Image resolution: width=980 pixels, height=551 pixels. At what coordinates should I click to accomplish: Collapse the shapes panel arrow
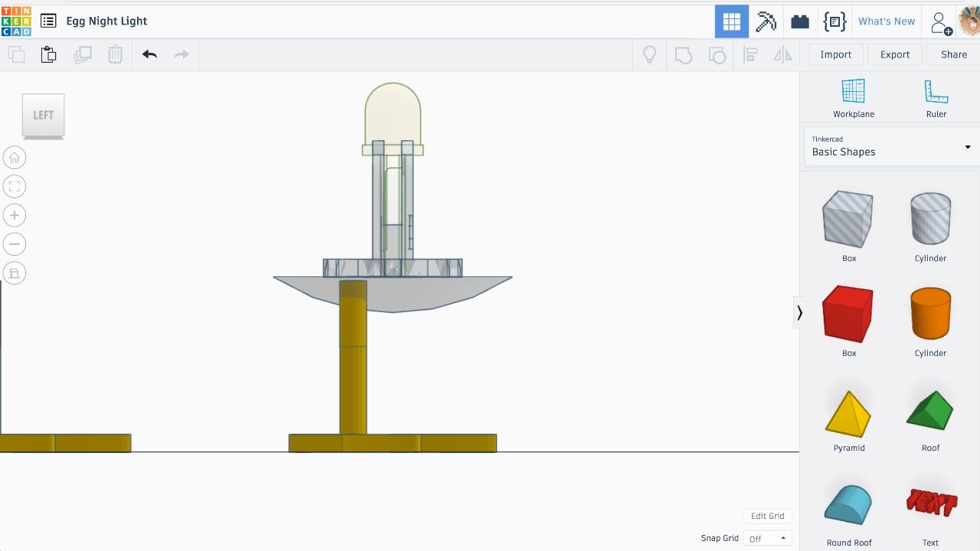pyautogui.click(x=799, y=312)
